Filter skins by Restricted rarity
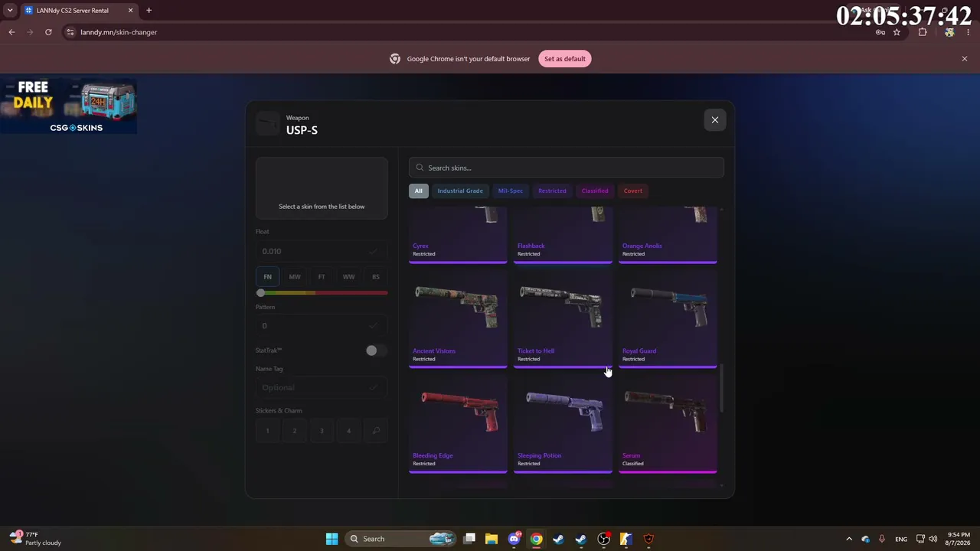Image resolution: width=980 pixels, height=551 pixels. tap(552, 191)
